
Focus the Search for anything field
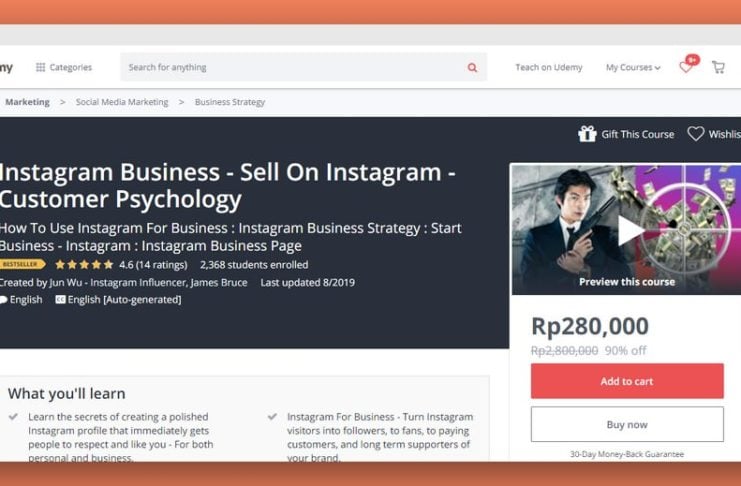click(293, 67)
